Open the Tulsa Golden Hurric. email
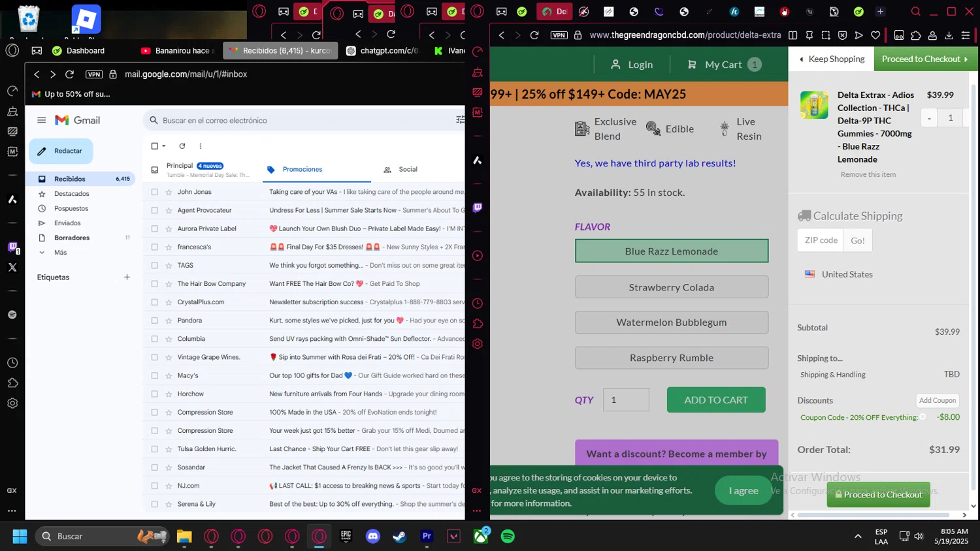 [x=304, y=449]
